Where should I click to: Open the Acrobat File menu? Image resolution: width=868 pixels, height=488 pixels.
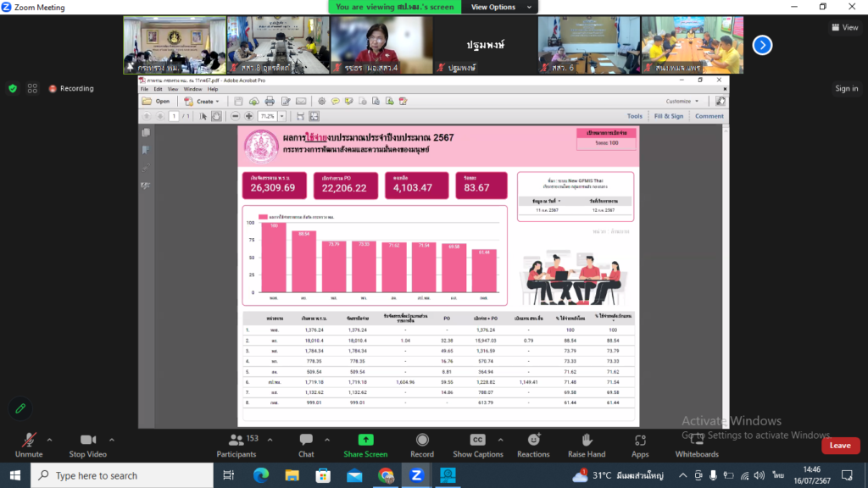click(x=144, y=89)
